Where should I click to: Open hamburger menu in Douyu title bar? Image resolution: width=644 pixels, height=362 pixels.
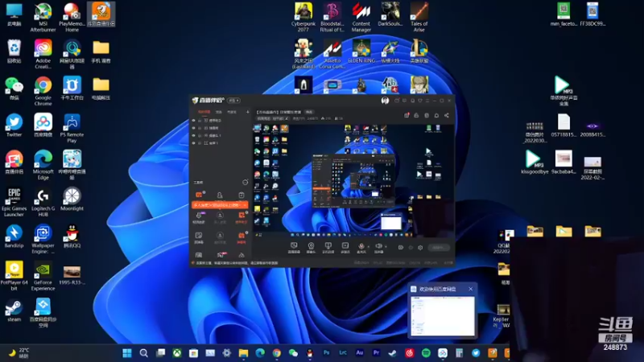click(x=427, y=101)
